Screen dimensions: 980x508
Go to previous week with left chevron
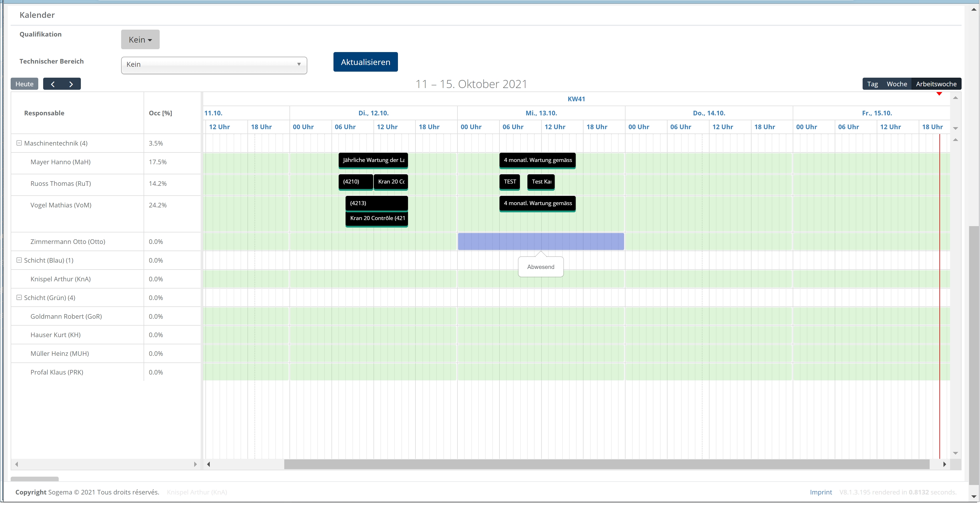[x=53, y=84]
